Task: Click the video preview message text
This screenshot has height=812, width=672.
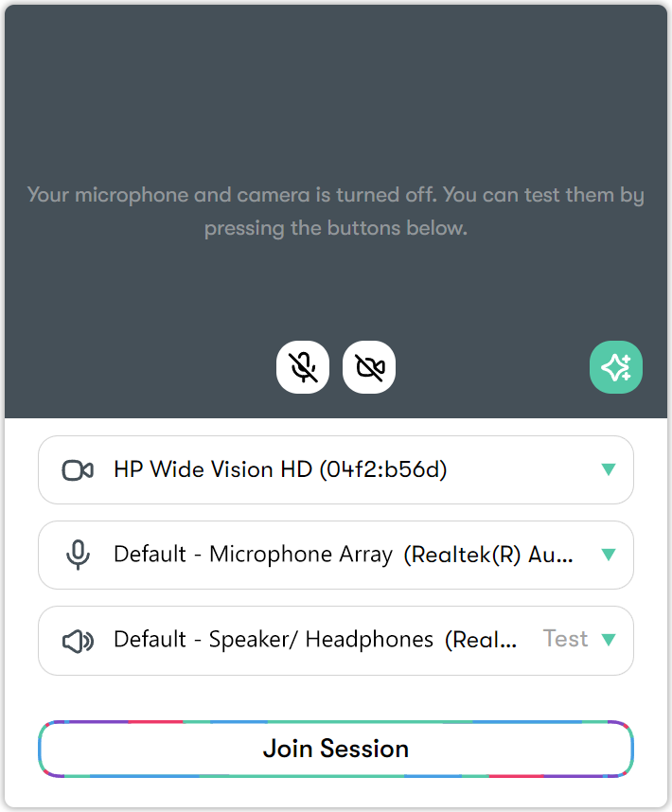Action: point(336,211)
